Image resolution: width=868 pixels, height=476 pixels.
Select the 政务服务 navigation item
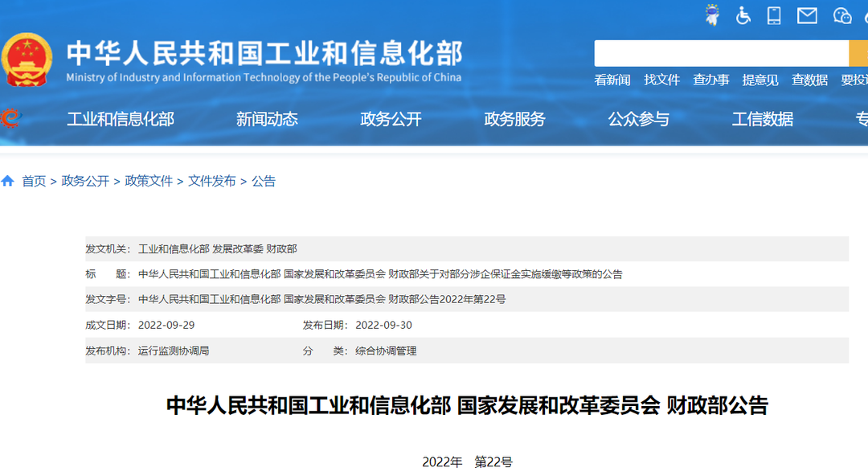coord(514,118)
